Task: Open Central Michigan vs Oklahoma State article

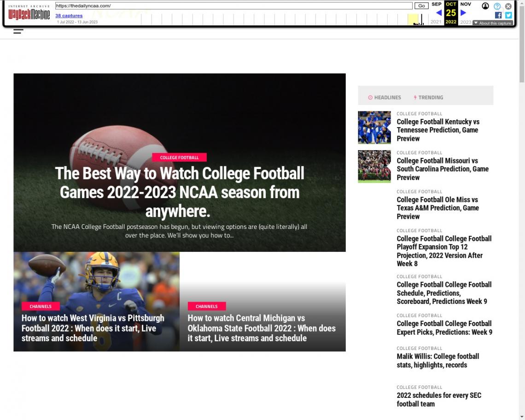Action: coord(262,328)
